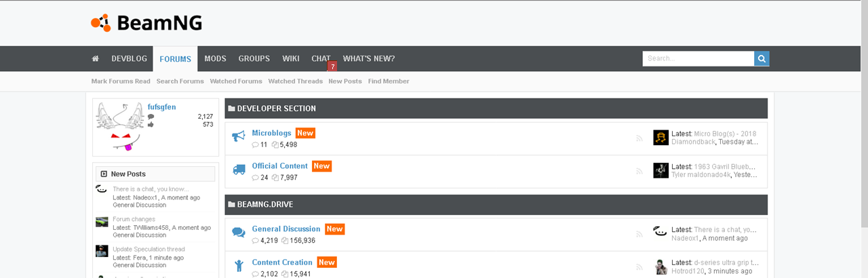Image resolution: width=868 pixels, height=278 pixels.
Task: Open Watched Threads link
Action: (295, 81)
